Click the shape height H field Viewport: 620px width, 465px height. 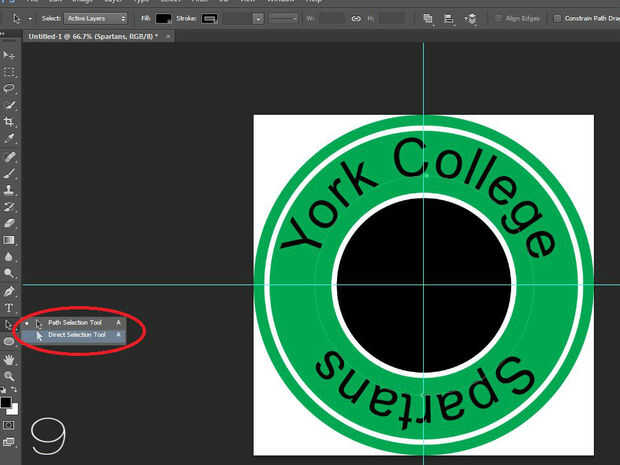(x=392, y=19)
